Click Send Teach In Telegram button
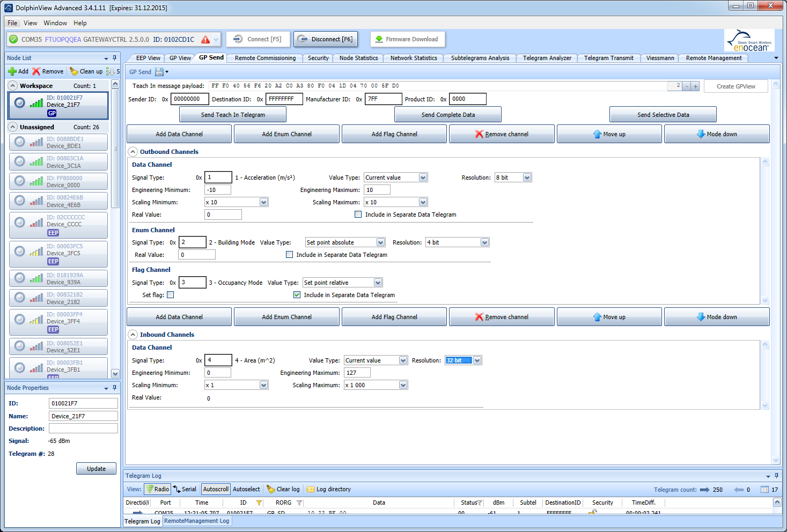Viewport: 787px width, 532px height. coord(233,115)
